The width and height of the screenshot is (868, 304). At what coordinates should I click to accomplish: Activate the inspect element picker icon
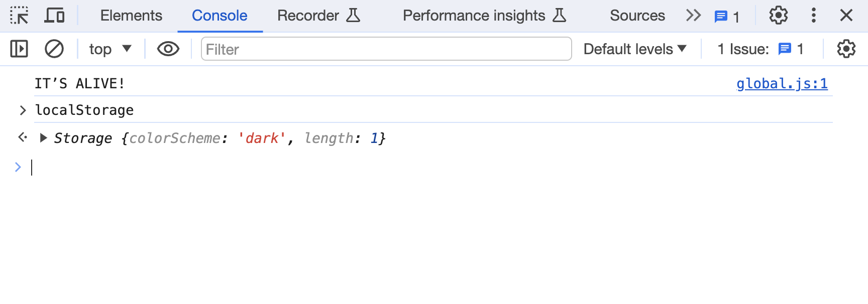(x=19, y=16)
